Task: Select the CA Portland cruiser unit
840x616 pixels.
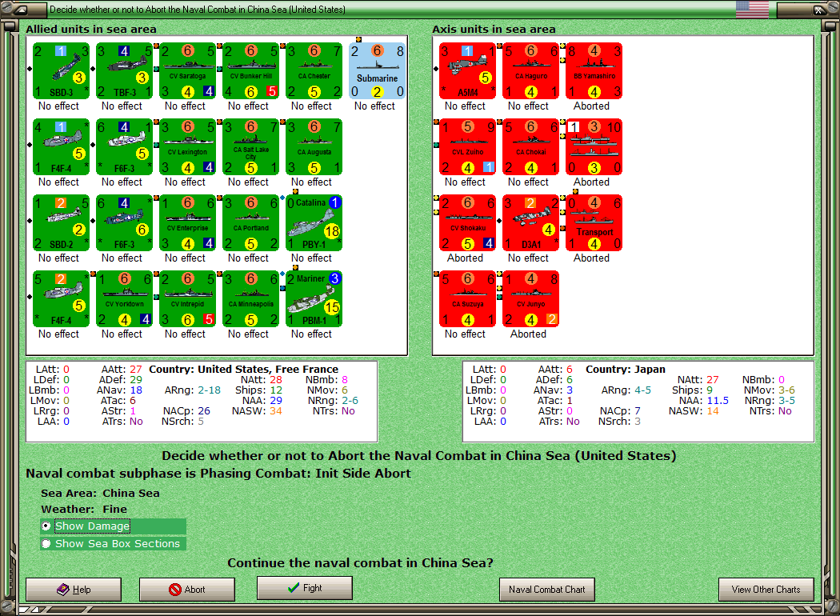Action: tap(250, 223)
